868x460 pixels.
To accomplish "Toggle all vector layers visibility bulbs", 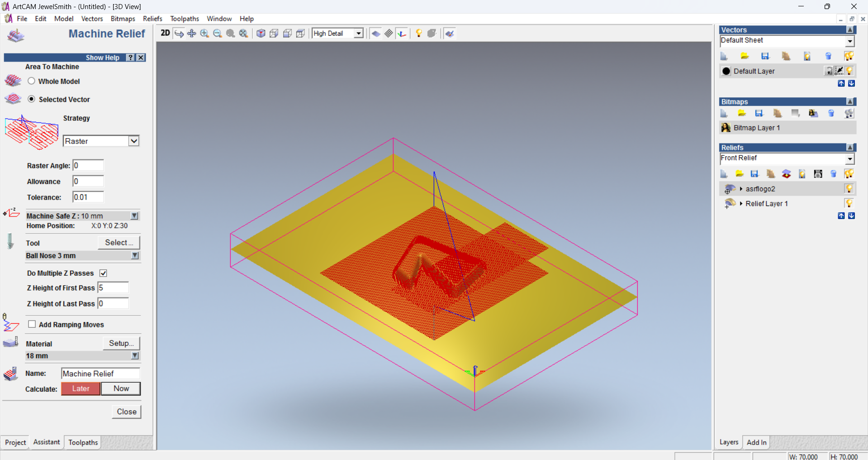I will 849,56.
